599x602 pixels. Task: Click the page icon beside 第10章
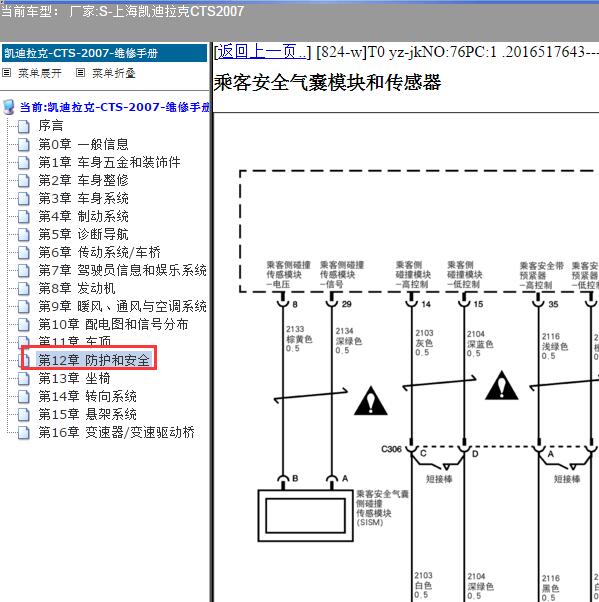coord(23,325)
